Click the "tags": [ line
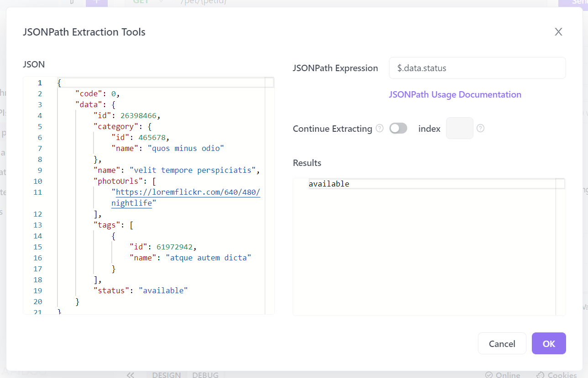 click(113, 225)
